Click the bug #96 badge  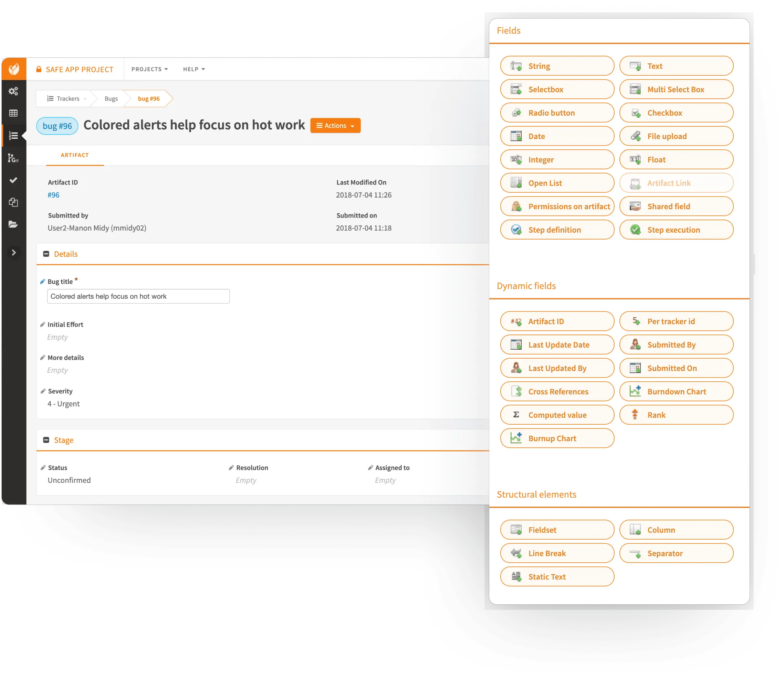point(57,126)
